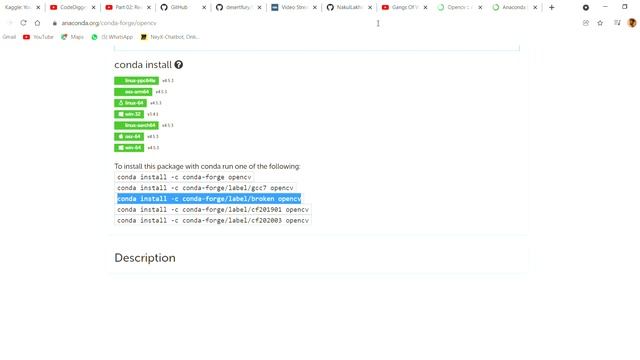Click the linux-64 platform badge
This screenshot has width=640, height=360.
click(x=131, y=103)
